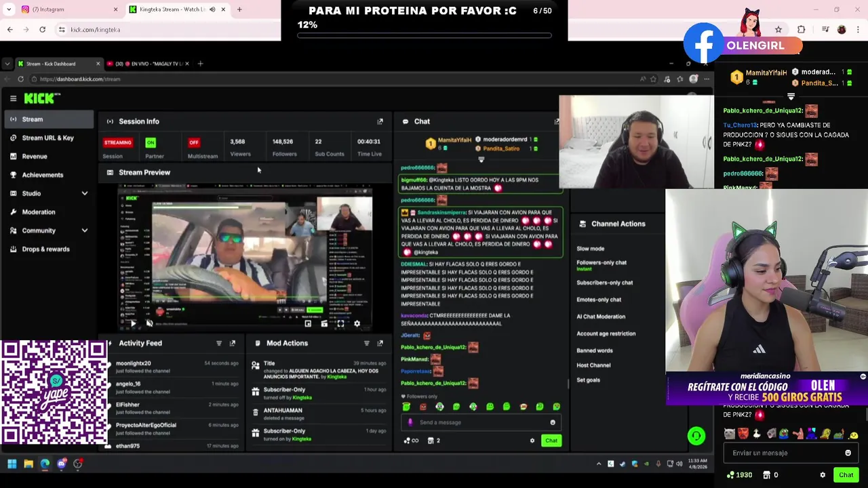Click the green support headset button

coord(696,436)
